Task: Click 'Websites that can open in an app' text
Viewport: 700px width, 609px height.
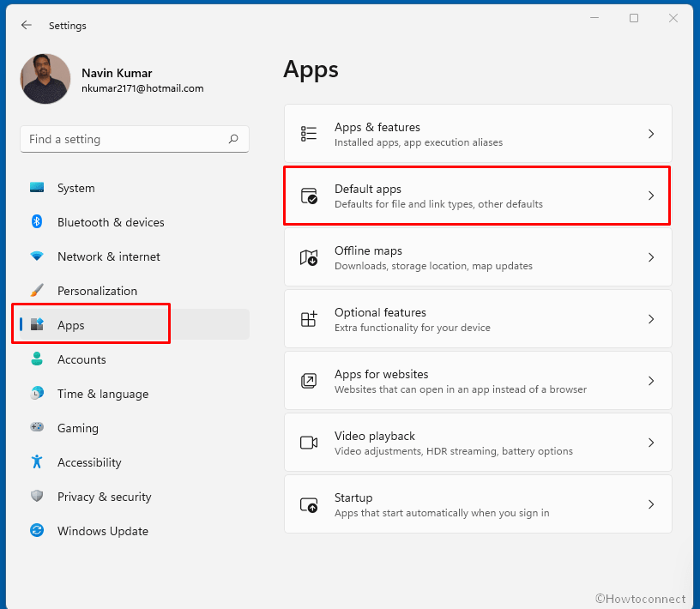Action: tap(461, 389)
